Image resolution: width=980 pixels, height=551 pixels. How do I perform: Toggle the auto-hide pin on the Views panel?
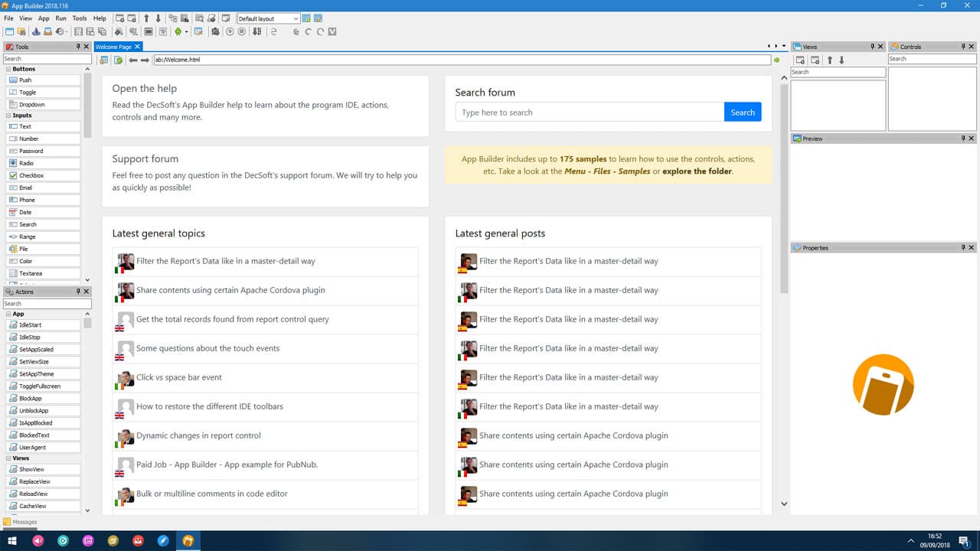[873, 46]
